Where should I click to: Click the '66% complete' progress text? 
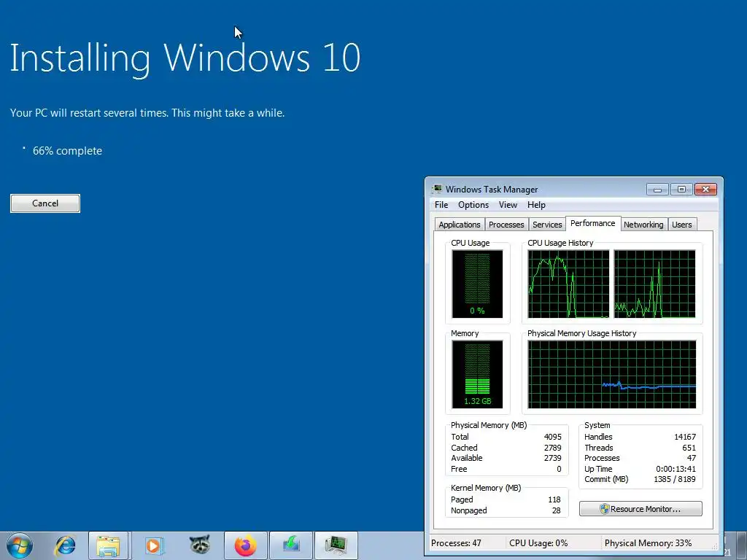coord(67,151)
